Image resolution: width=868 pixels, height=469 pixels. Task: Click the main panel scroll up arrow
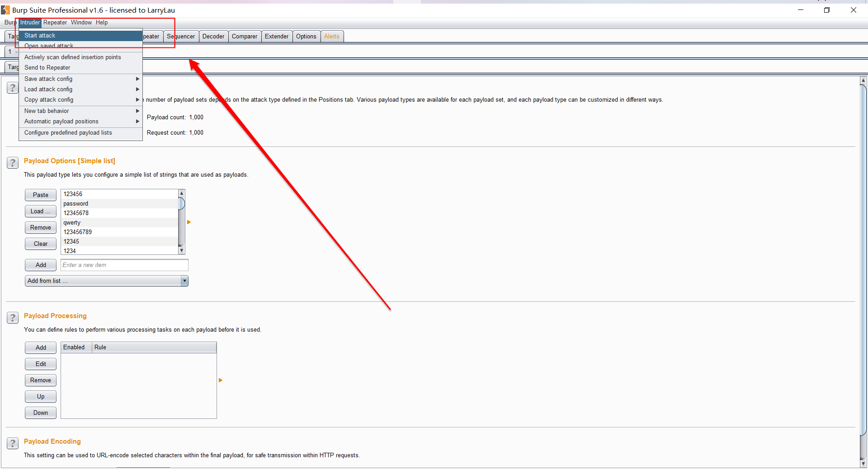863,81
